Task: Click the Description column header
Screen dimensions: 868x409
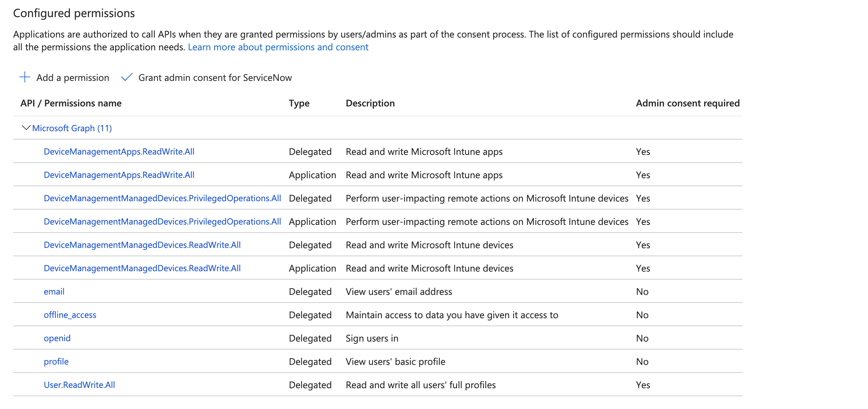Action: (370, 103)
